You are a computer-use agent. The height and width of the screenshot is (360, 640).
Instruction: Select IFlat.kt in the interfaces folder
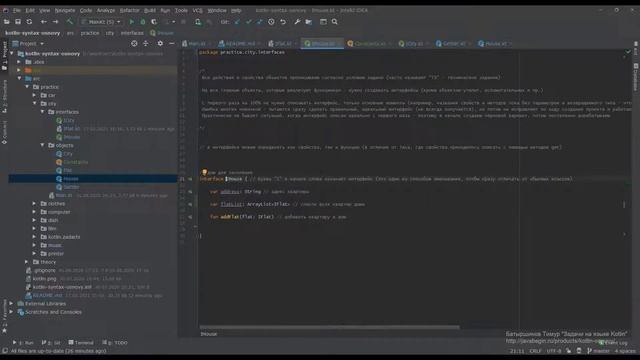(x=72, y=129)
